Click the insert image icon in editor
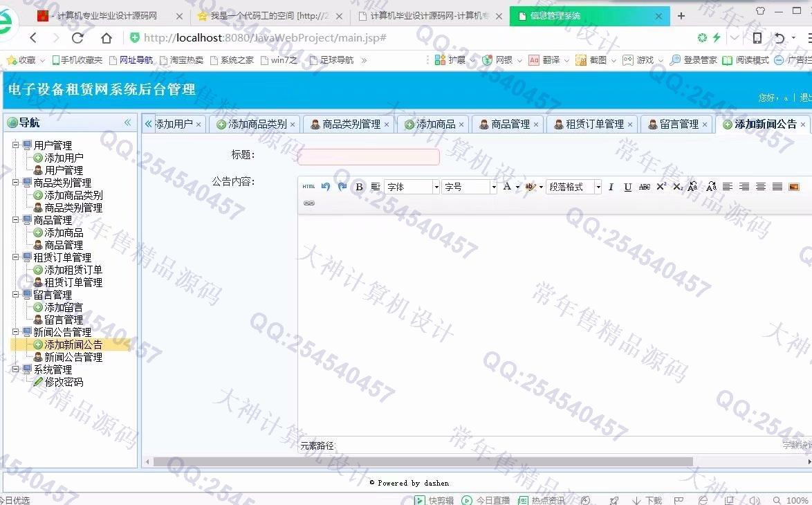This screenshot has height=505, width=812. pos(794,187)
